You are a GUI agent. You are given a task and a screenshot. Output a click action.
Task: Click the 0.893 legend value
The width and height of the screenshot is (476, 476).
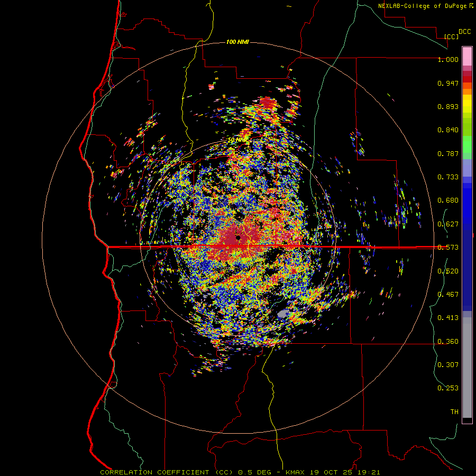click(x=448, y=106)
